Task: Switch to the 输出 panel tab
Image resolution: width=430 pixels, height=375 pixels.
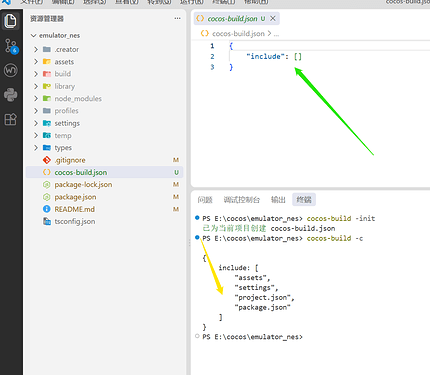Action: click(278, 200)
